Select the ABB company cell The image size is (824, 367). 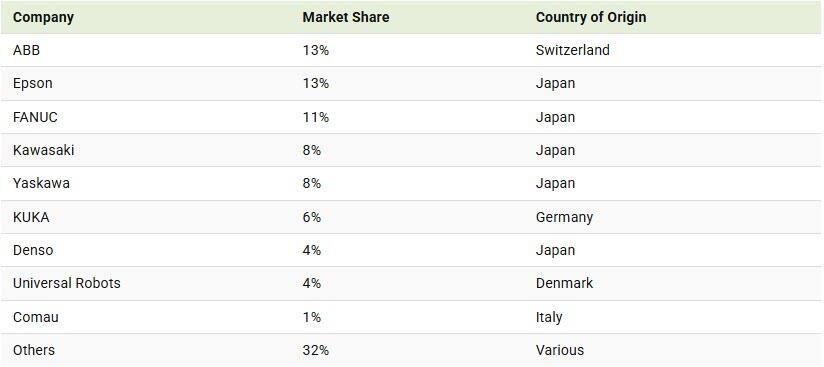[x=26, y=50]
